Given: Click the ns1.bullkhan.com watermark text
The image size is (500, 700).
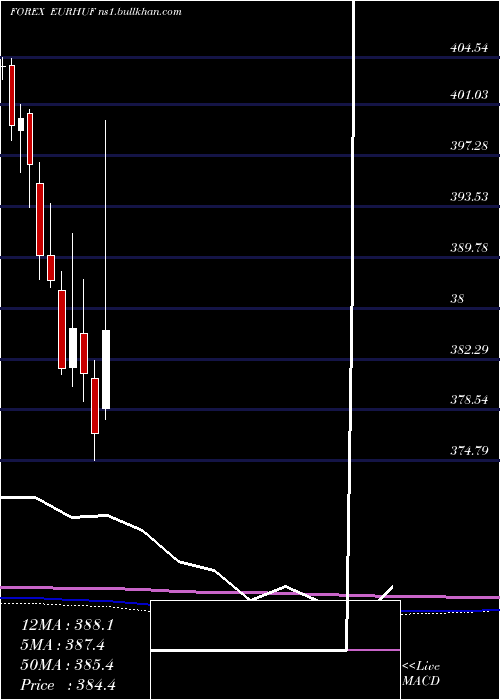Looking at the screenshot, I should click(139, 12).
